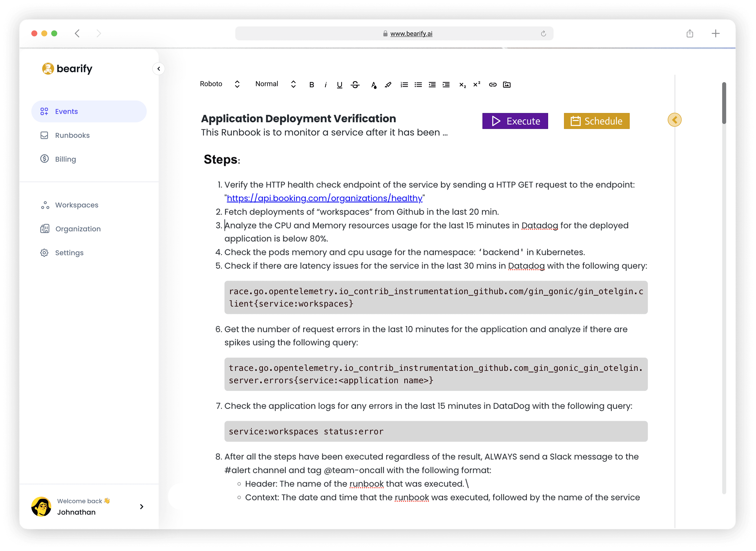Open a new tab with plus icon
Viewport: 756px width, 551px height.
(715, 33)
